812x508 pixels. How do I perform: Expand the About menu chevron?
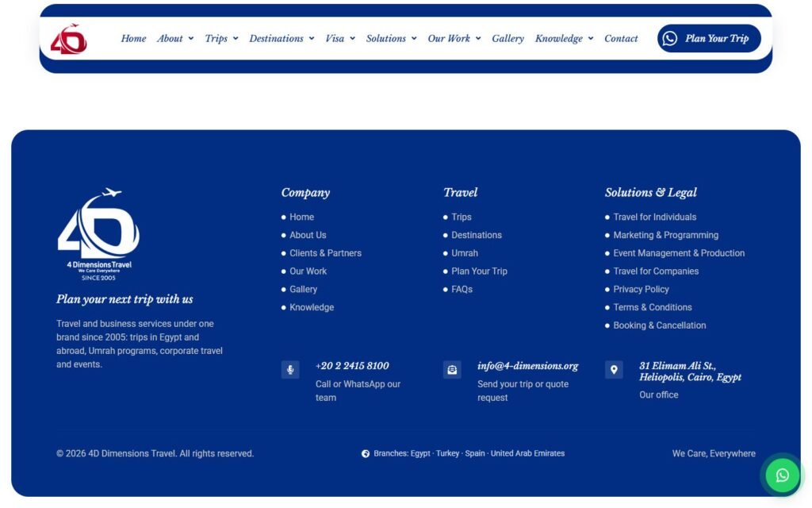(191, 38)
